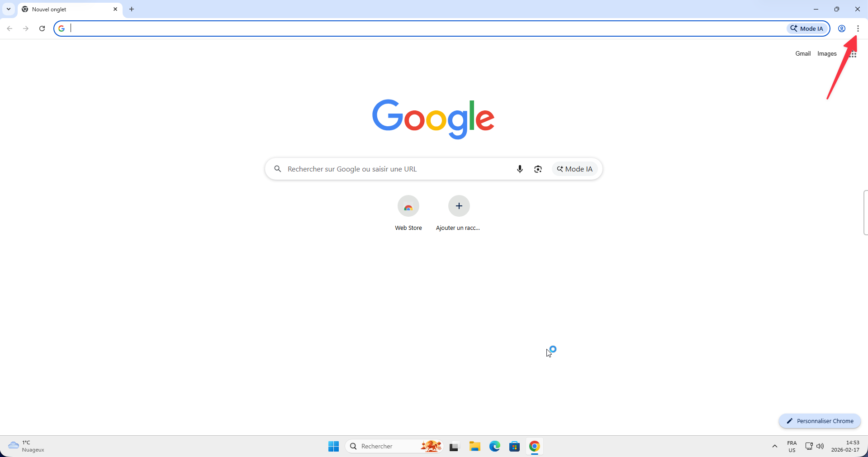This screenshot has height=457, width=868.
Task: Select the Nouvel onglet tab
Action: 70,10
